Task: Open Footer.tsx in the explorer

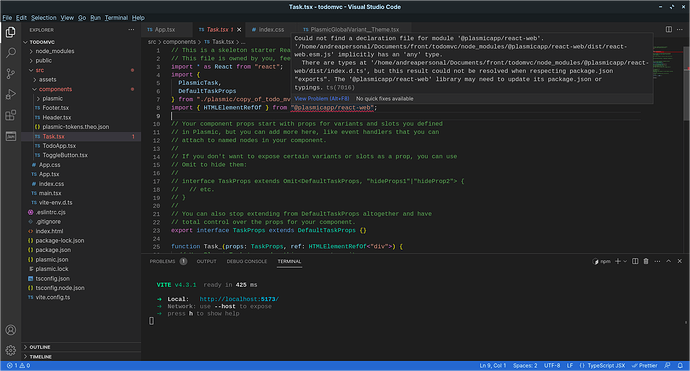Action: [x=81, y=108]
